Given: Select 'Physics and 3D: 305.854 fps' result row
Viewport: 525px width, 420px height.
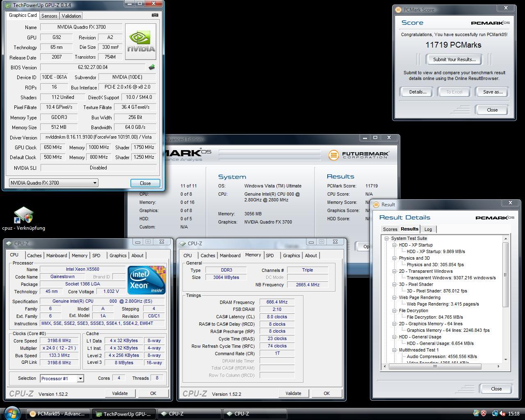Looking at the screenshot, I should 435,265.
